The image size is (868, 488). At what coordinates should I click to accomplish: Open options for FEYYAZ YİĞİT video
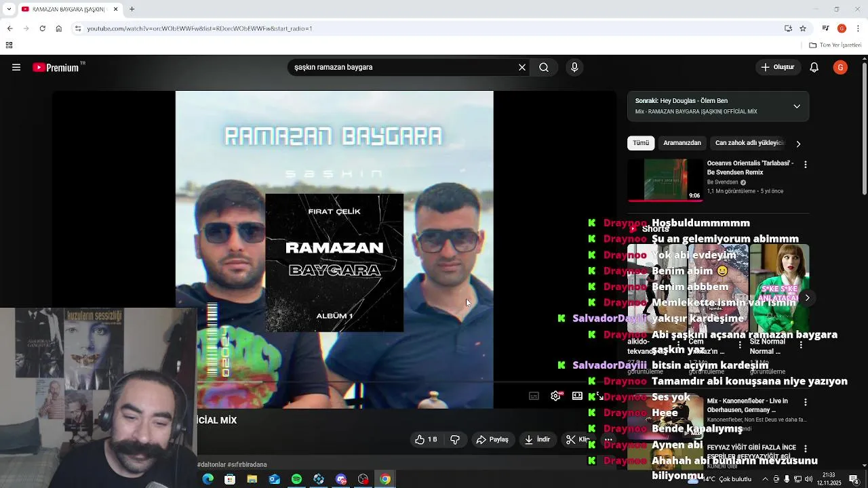coord(805,449)
